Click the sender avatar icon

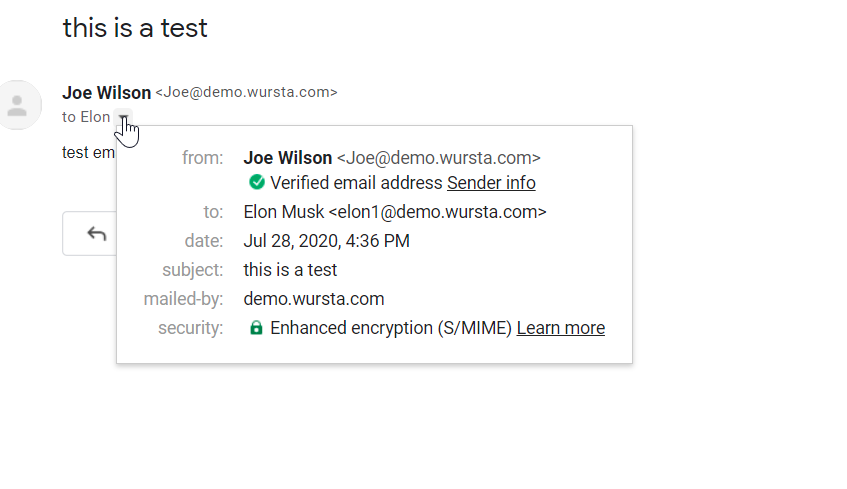(x=17, y=106)
